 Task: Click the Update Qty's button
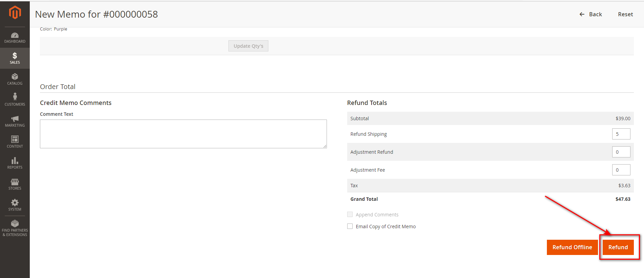click(248, 46)
